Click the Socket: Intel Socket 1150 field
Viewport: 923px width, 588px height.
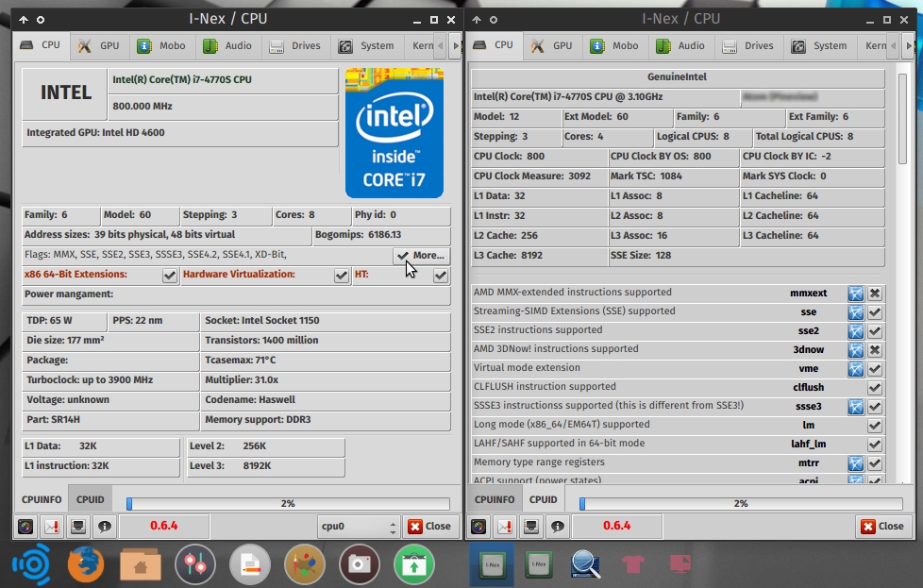[x=326, y=321]
